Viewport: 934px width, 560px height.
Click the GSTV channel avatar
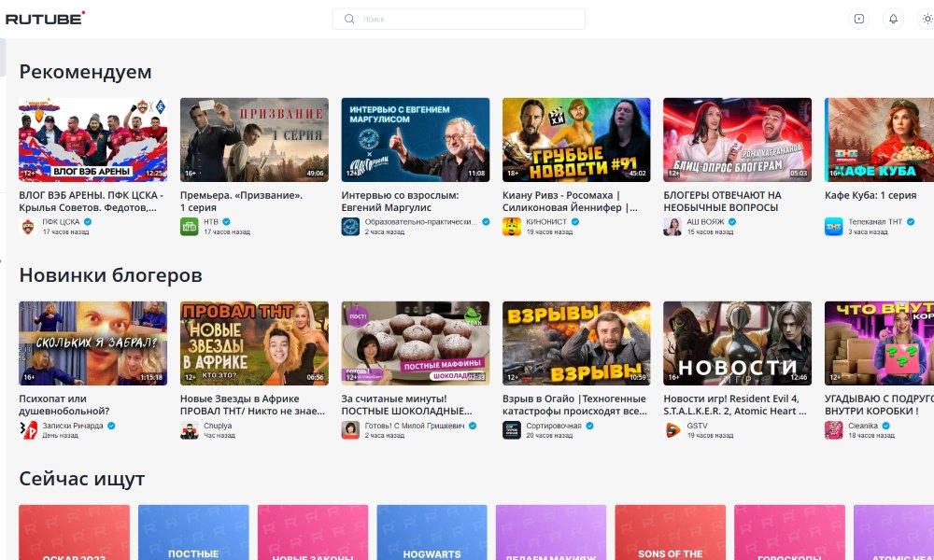[x=672, y=429]
